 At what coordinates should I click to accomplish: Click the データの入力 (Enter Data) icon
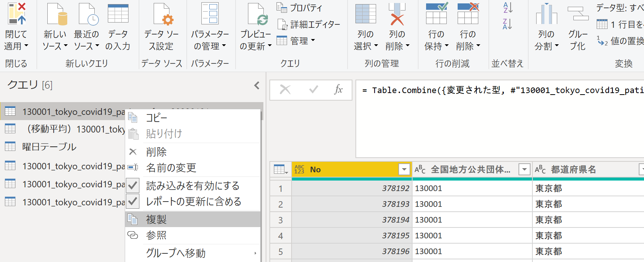(118, 14)
